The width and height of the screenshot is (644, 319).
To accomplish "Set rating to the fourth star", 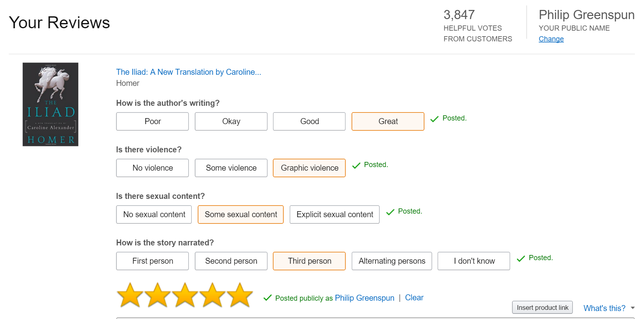I will [212, 295].
